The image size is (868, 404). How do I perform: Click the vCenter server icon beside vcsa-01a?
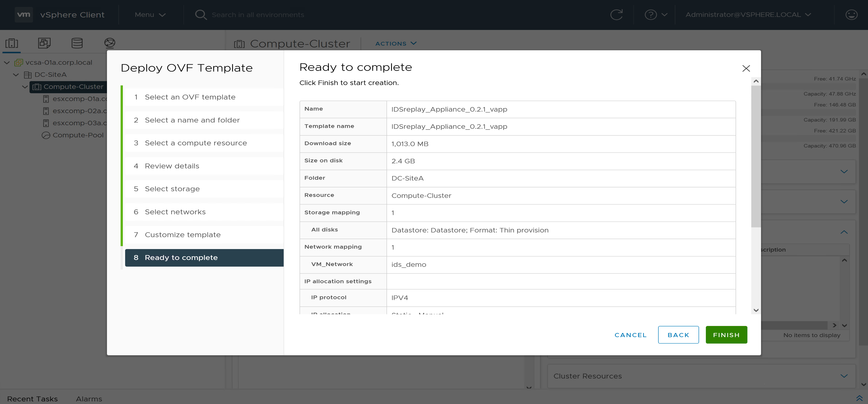tap(19, 63)
